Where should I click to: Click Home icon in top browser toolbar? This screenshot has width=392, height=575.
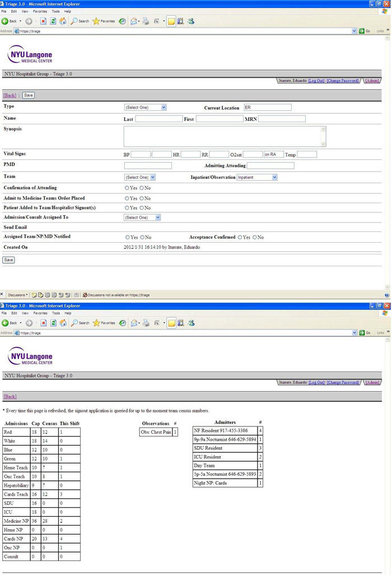(63, 21)
